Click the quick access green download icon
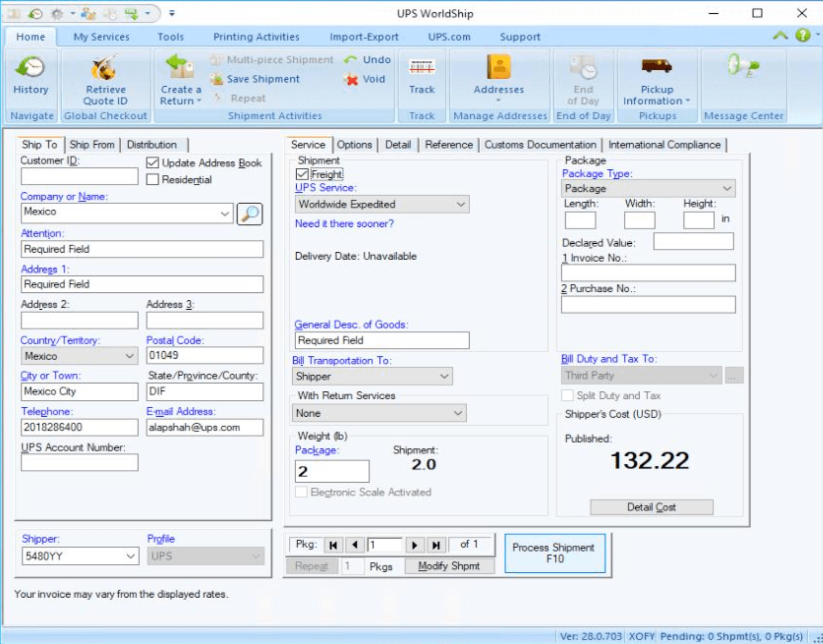Viewport: 823px width, 644px height. point(132,14)
